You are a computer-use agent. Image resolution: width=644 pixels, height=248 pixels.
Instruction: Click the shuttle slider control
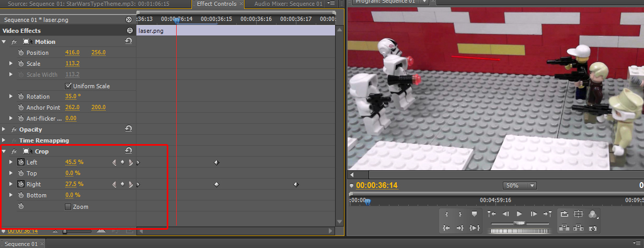[x=519, y=223]
